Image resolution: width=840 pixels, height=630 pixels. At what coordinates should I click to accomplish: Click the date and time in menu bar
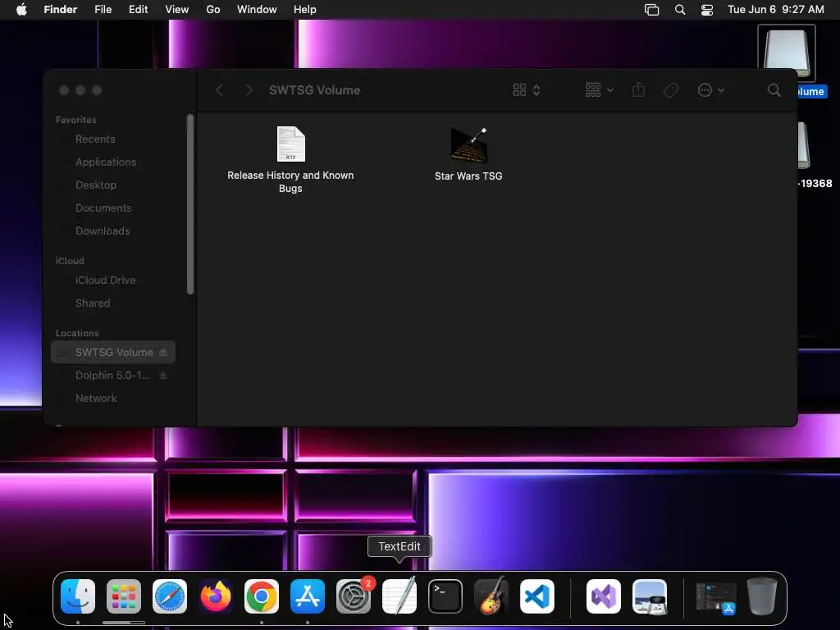pyautogui.click(x=776, y=10)
